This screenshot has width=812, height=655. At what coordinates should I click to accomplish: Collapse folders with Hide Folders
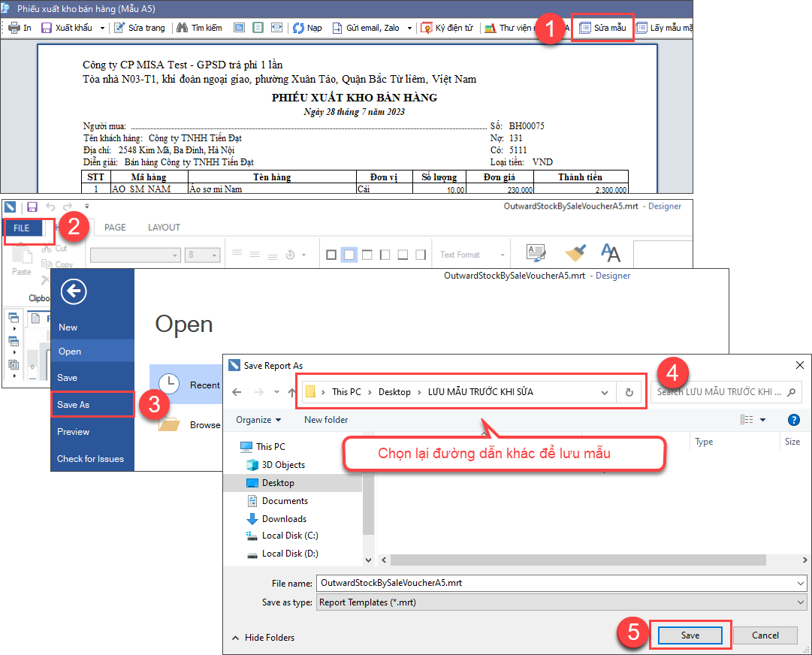coord(263,638)
